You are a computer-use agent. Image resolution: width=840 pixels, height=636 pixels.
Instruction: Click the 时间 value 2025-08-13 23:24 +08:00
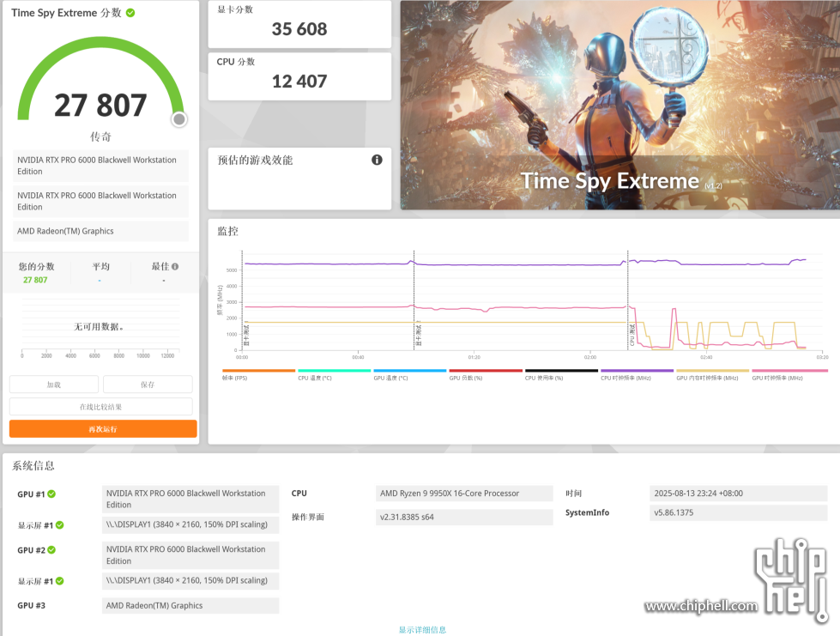(739, 493)
